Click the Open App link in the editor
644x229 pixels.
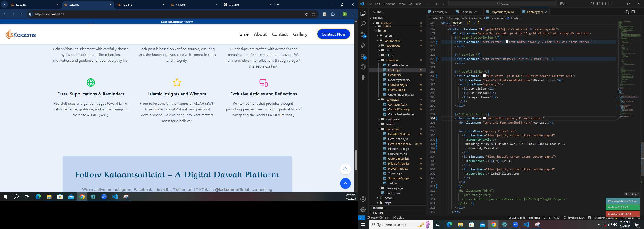coord(632,194)
